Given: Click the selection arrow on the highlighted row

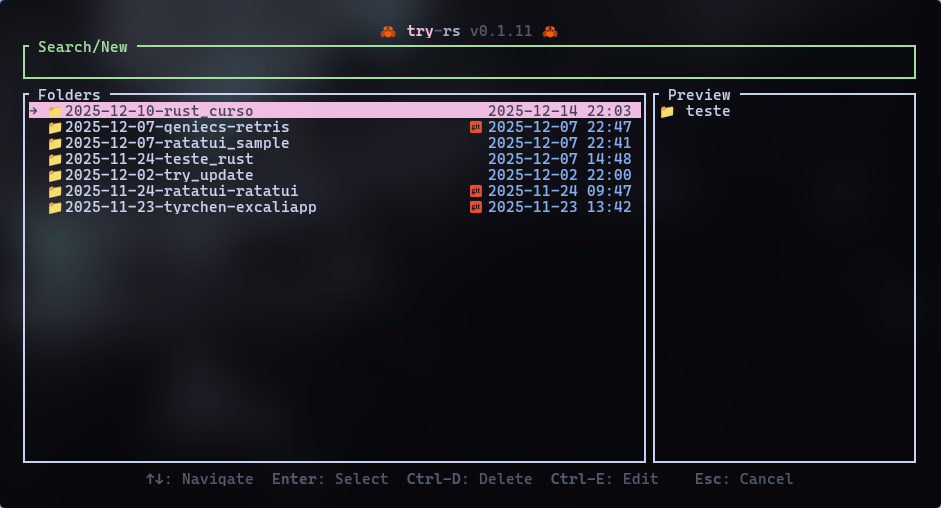Looking at the screenshot, I should tap(34, 111).
